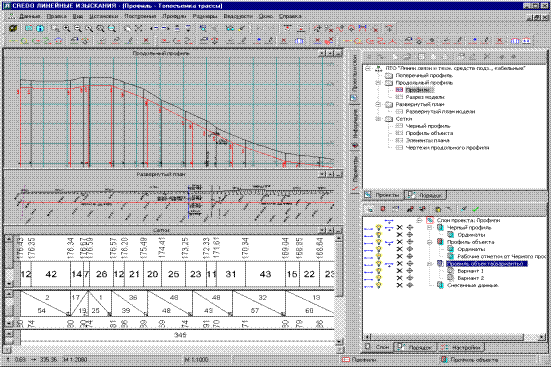This screenshot has width=551, height=368.
Task: Open the Ведомости menu
Action: coord(238,16)
